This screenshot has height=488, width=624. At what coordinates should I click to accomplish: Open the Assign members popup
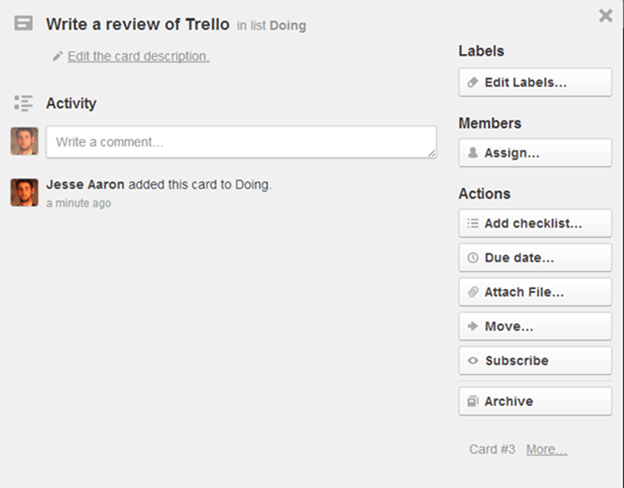535,153
